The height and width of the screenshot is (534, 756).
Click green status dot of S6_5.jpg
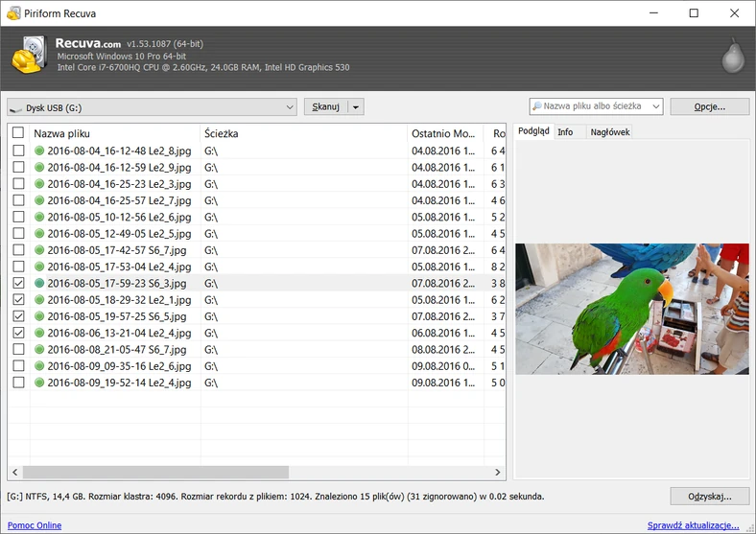point(39,316)
